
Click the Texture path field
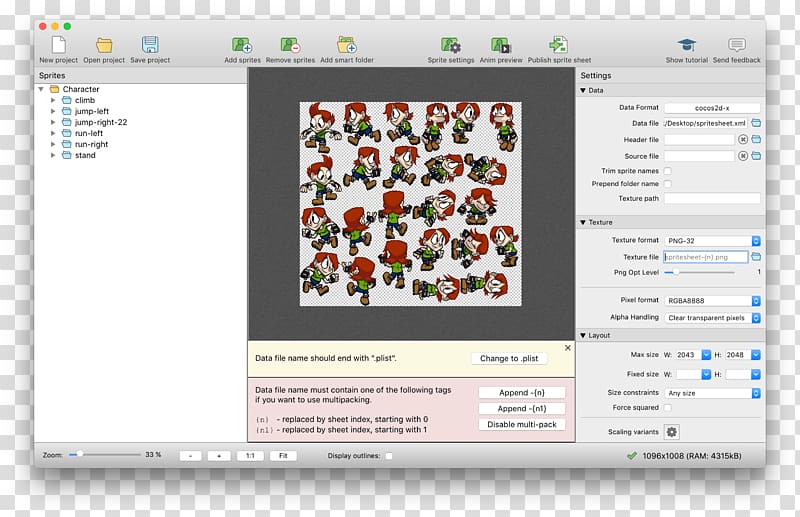pos(712,198)
